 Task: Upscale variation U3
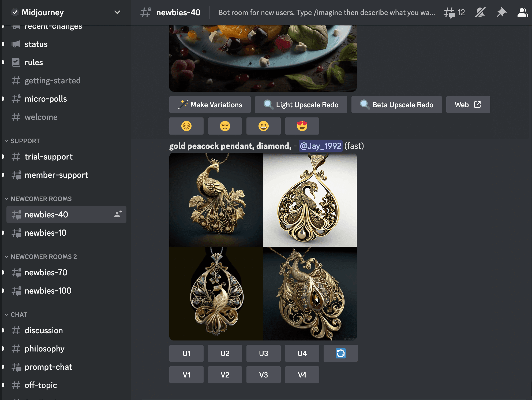click(x=263, y=353)
